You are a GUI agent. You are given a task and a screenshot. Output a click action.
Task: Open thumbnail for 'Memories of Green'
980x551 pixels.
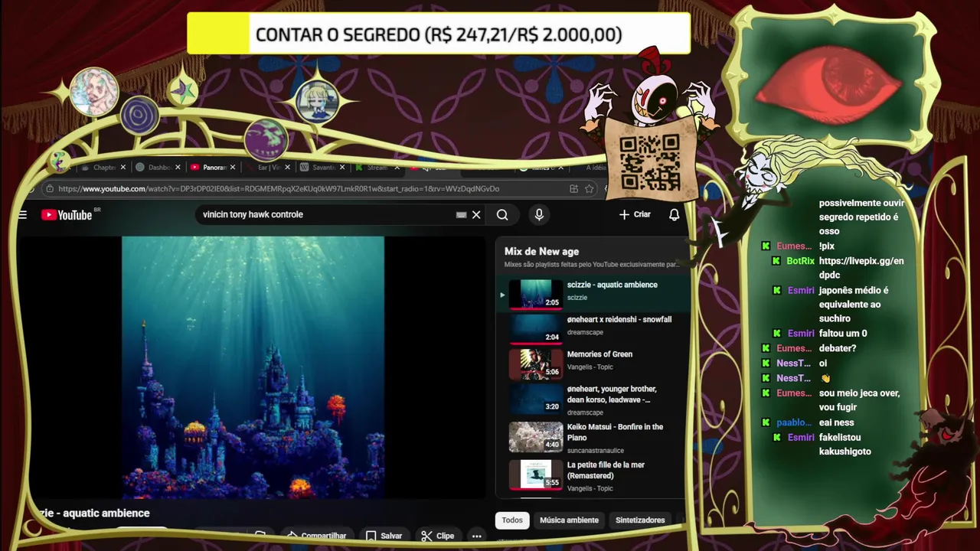tap(535, 364)
